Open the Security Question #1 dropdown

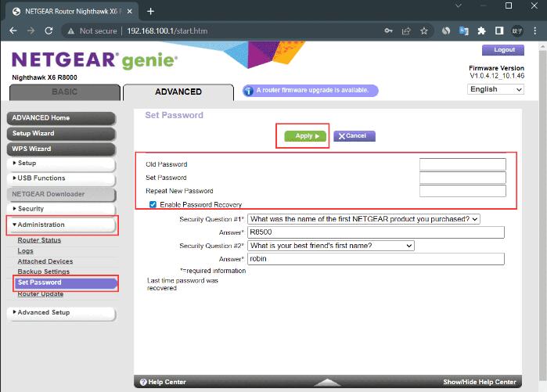(x=364, y=220)
